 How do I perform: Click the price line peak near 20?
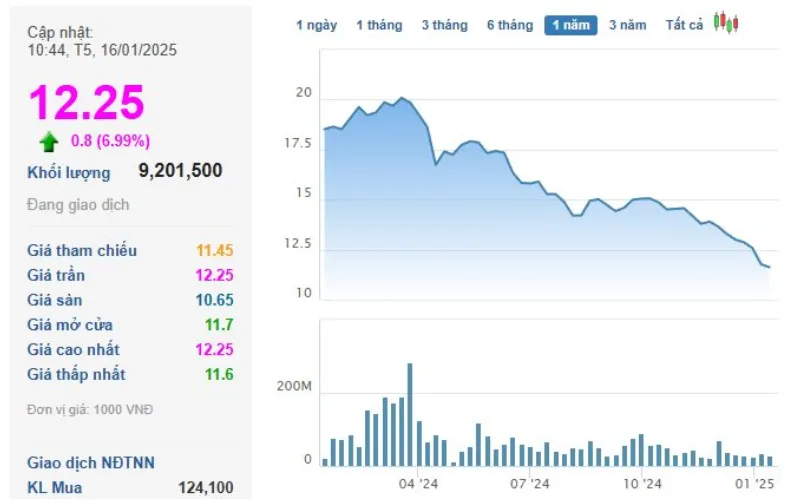point(402,98)
